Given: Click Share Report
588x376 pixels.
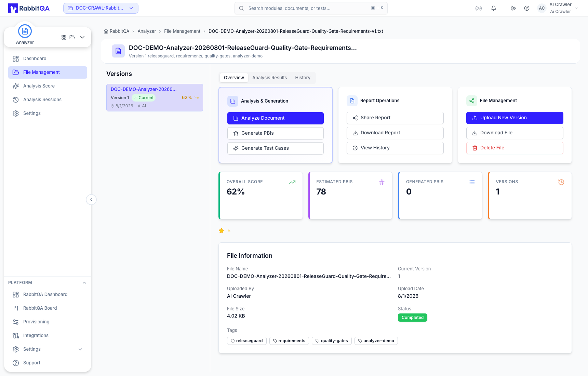Looking at the screenshot, I should pyautogui.click(x=395, y=118).
